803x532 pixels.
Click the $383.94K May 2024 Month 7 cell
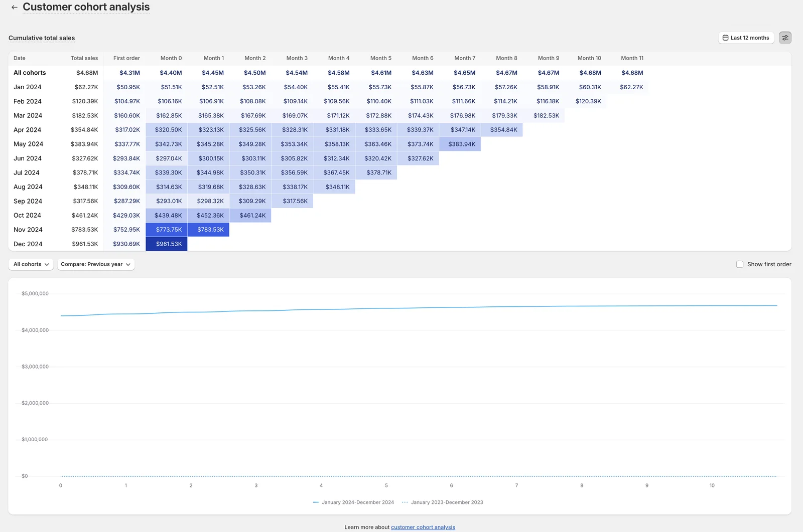click(x=460, y=144)
